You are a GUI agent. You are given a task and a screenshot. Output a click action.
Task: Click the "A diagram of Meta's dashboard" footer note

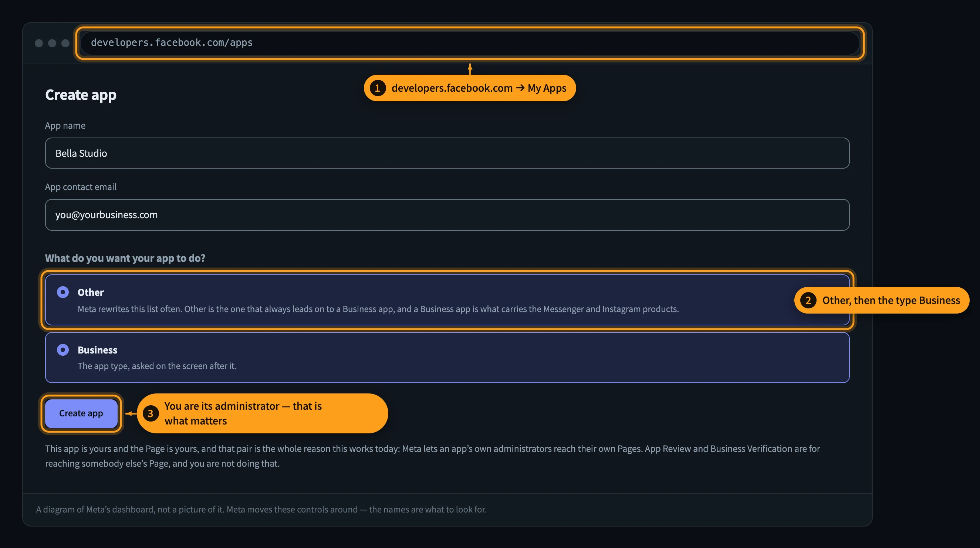(x=261, y=510)
